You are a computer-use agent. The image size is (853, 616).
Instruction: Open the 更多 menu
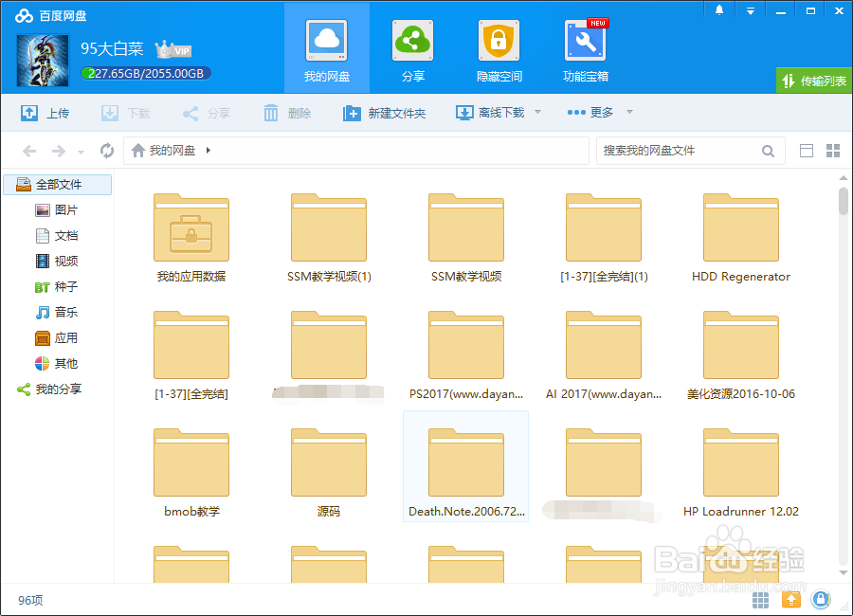(590, 112)
